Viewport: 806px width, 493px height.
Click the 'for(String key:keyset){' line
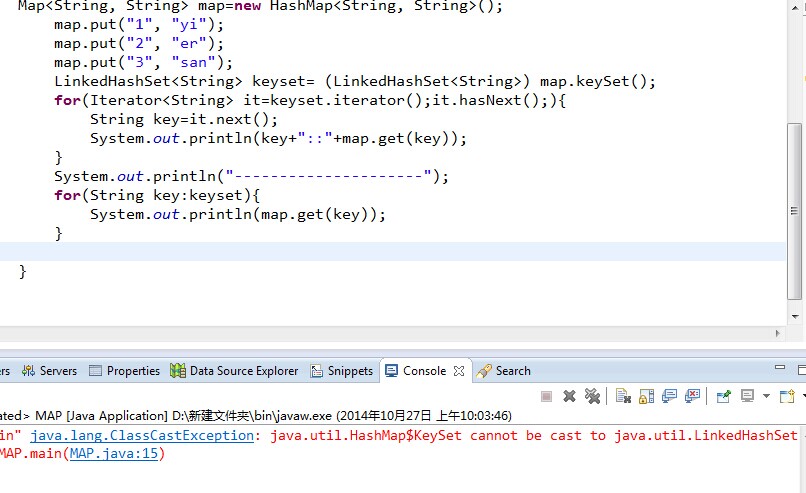157,195
